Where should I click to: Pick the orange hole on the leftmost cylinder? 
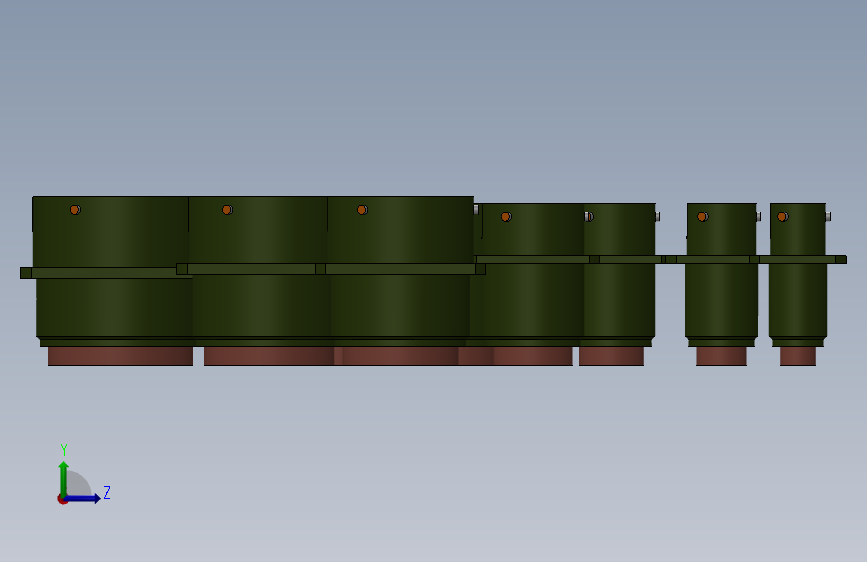[x=75, y=210]
